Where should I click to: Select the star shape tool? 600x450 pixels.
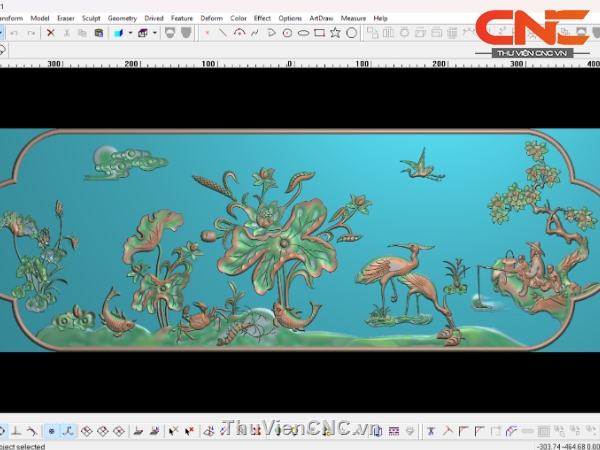click(x=335, y=33)
